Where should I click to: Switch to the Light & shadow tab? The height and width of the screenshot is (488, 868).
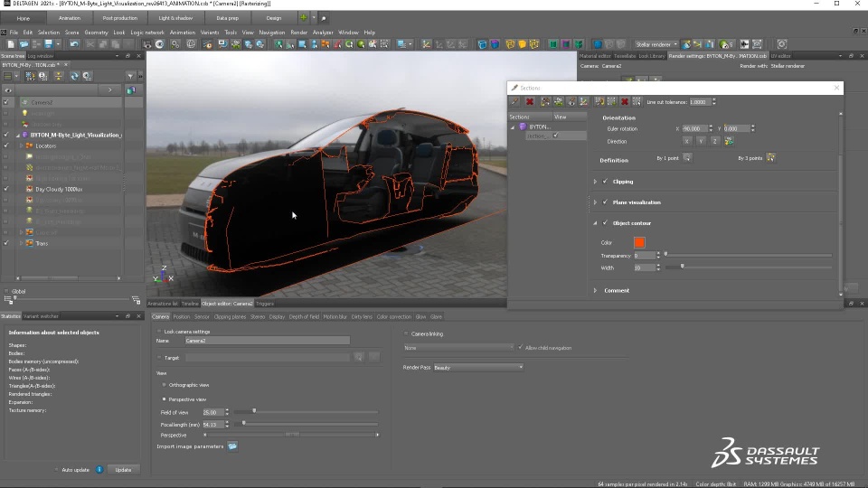172,18
